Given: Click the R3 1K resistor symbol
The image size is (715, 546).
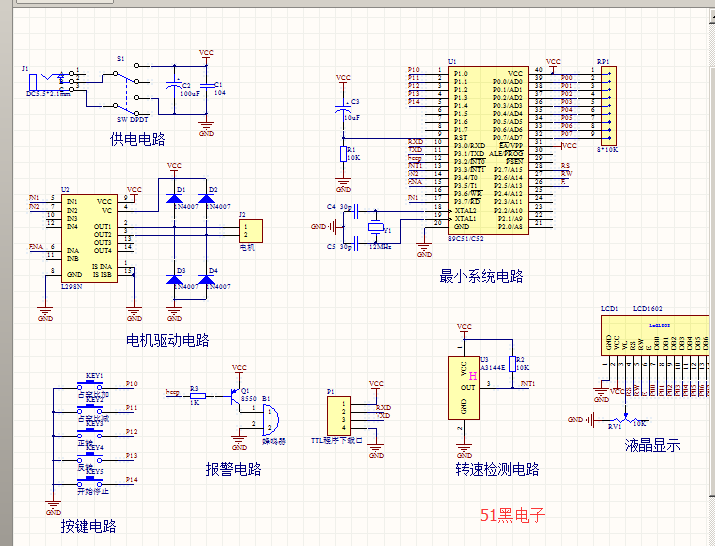Looking at the screenshot, I should (197, 396).
